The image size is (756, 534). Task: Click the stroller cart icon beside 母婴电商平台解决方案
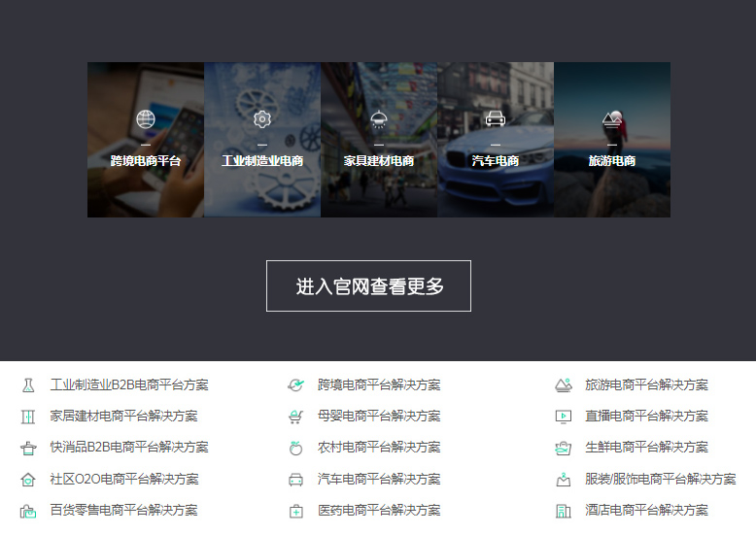pos(296,417)
